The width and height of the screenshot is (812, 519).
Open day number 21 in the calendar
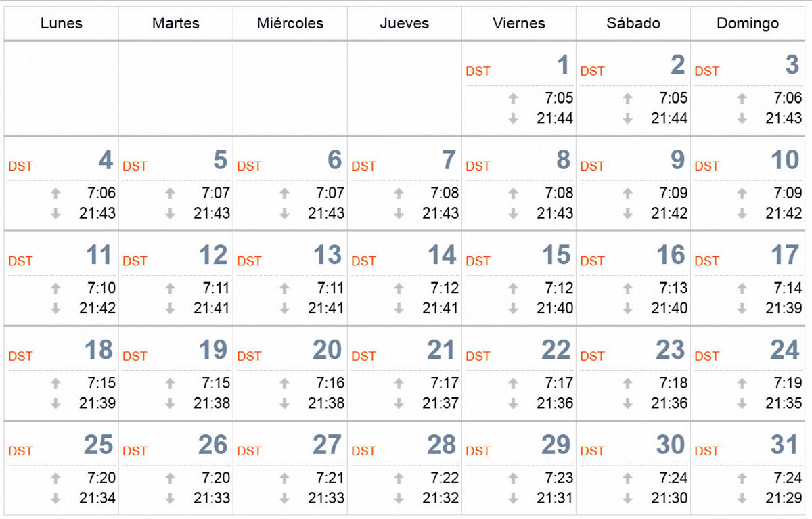[441, 351]
